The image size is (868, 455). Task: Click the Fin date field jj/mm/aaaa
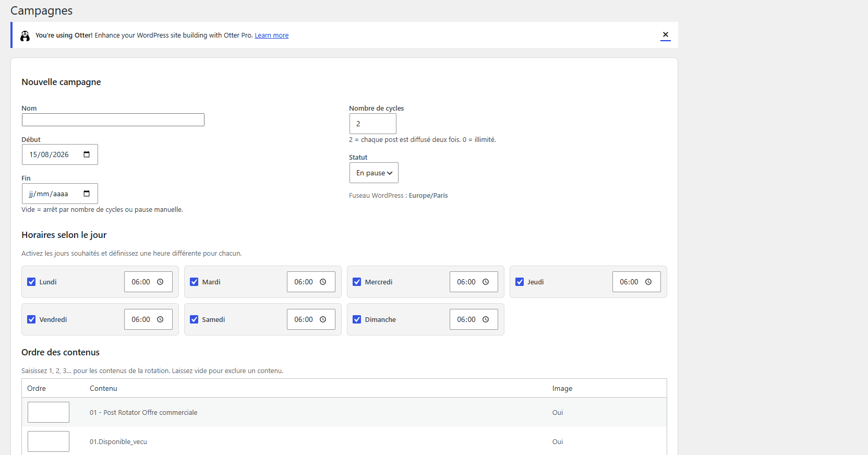[x=60, y=194]
